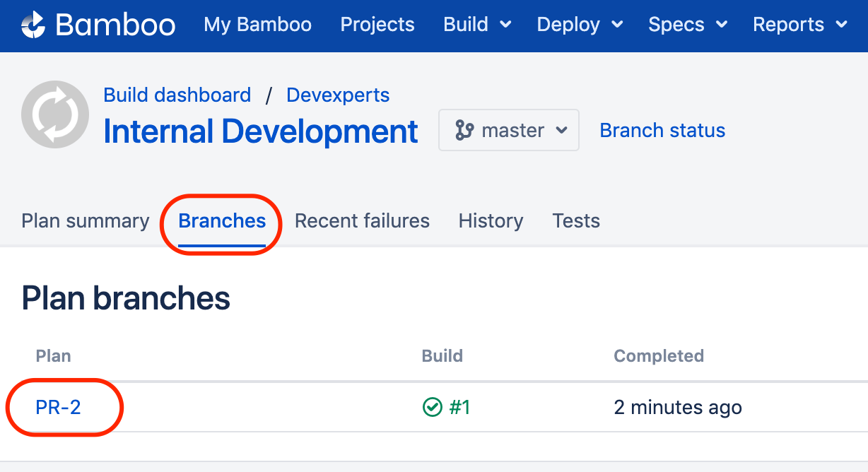Click the Plan branches heading
868x472 pixels.
click(126, 299)
